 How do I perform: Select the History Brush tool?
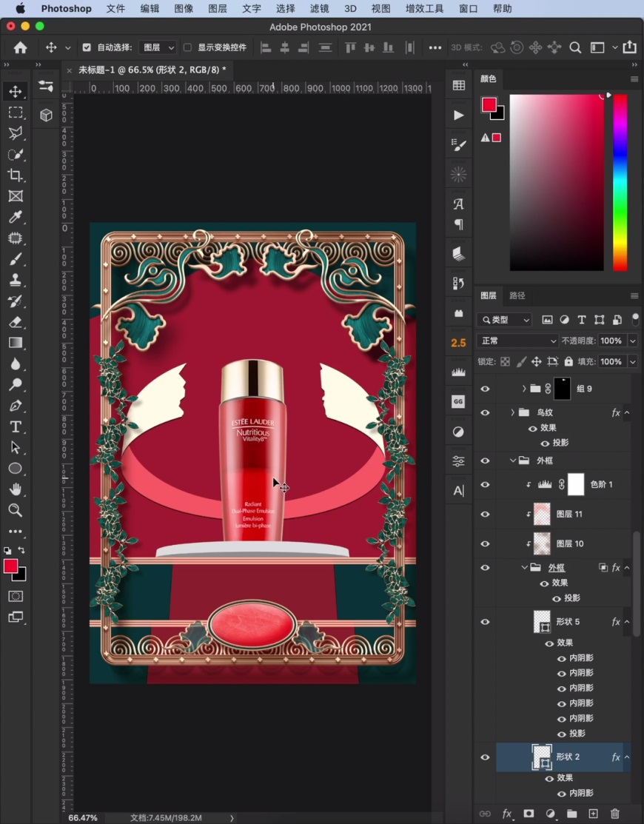tap(16, 301)
